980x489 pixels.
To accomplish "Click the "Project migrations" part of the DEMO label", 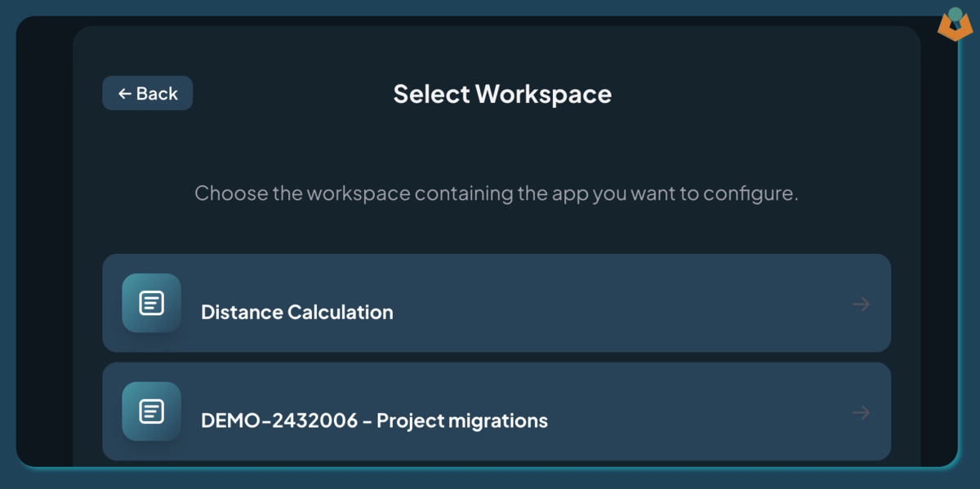I will coord(462,420).
